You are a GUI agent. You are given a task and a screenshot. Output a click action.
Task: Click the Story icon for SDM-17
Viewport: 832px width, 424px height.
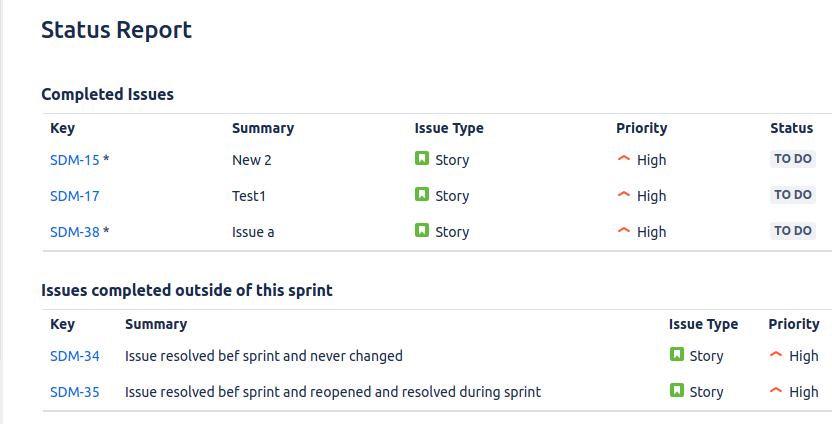coord(422,194)
